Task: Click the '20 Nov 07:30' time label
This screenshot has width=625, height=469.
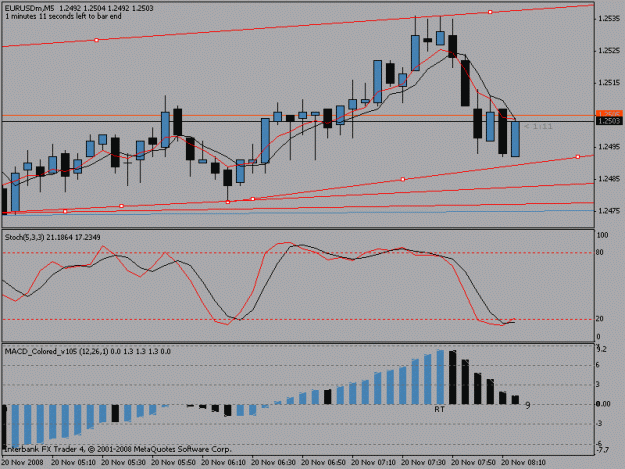Action: click(x=423, y=462)
